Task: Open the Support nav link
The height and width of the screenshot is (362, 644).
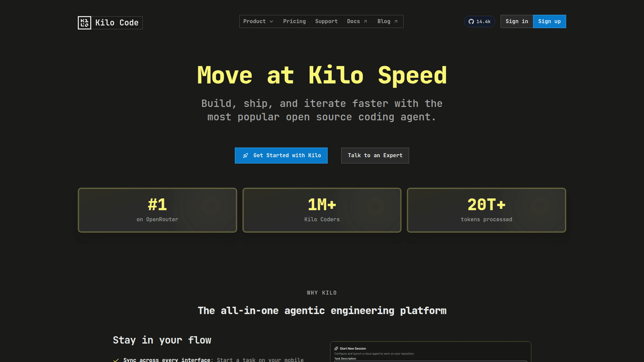Action: pos(326,21)
